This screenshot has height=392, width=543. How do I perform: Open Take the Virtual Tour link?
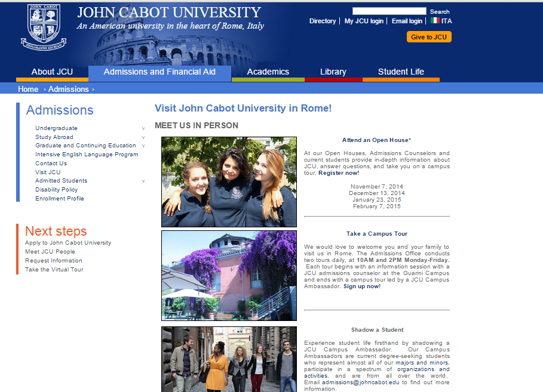[x=54, y=270]
